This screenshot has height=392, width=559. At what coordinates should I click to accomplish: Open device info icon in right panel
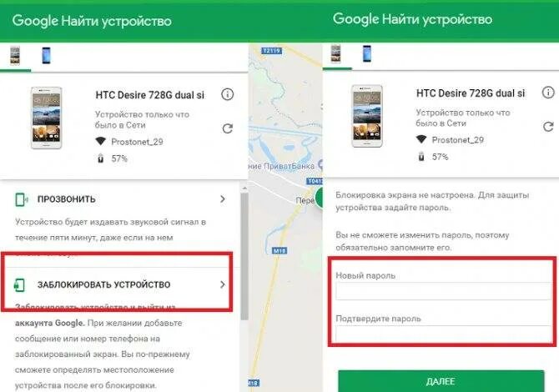(548, 93)
